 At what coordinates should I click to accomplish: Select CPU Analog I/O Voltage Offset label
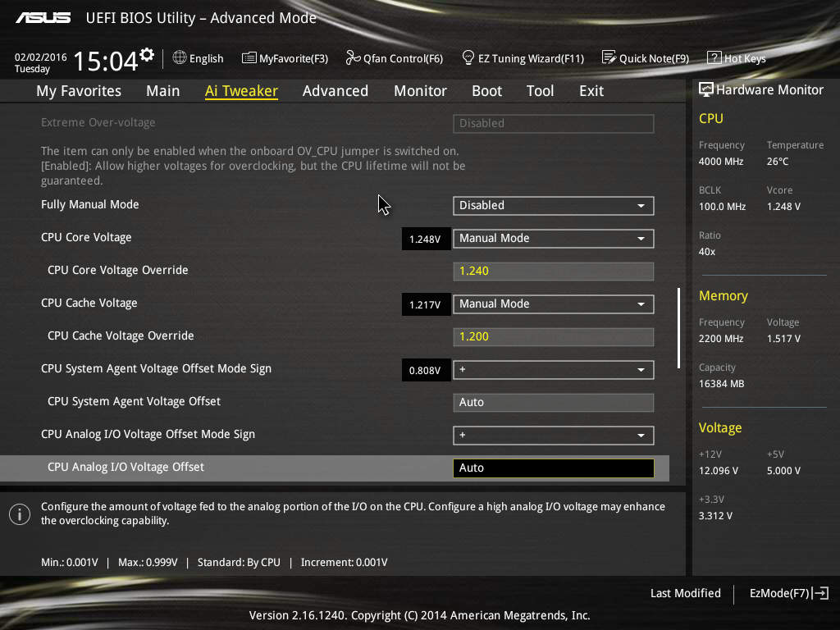pyautogui.click(x=126, y=467)
